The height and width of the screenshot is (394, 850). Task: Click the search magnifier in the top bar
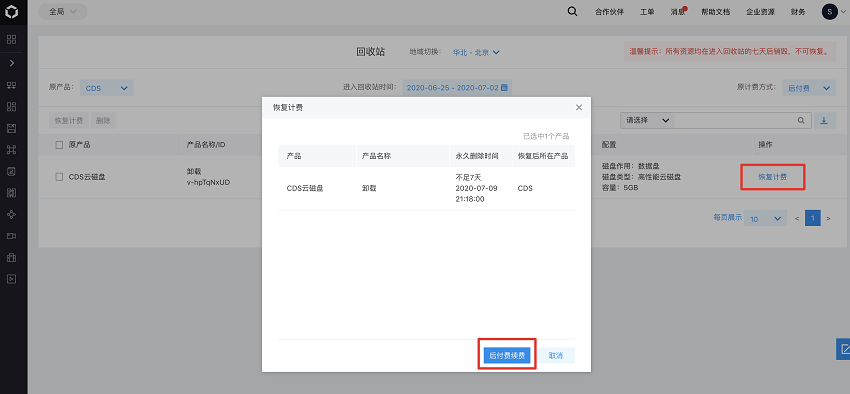(x=572, y=11)
